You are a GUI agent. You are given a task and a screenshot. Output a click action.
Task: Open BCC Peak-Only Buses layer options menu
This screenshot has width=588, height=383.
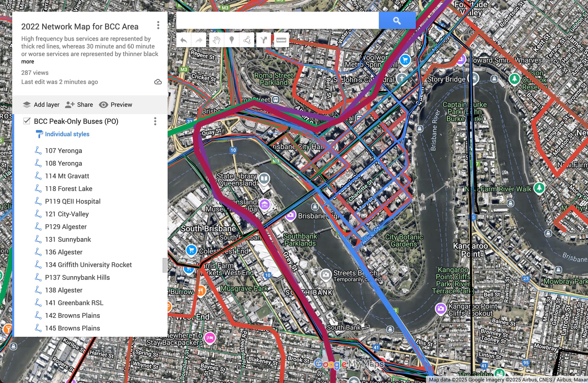click(155, 121)
